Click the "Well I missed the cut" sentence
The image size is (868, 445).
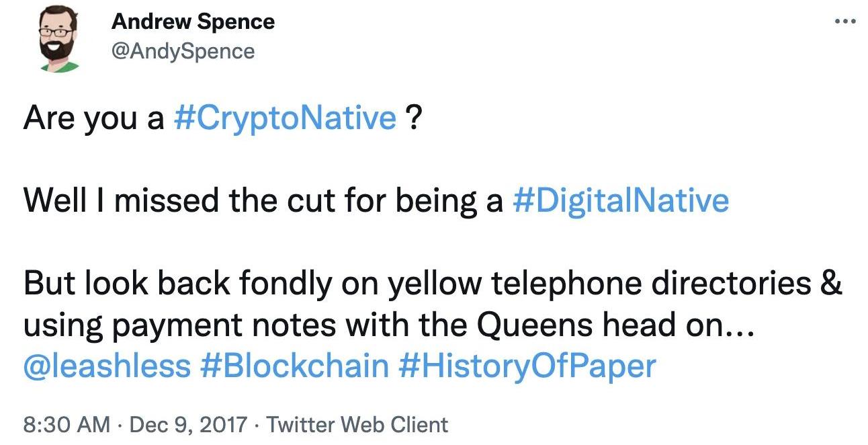[263, 201]
